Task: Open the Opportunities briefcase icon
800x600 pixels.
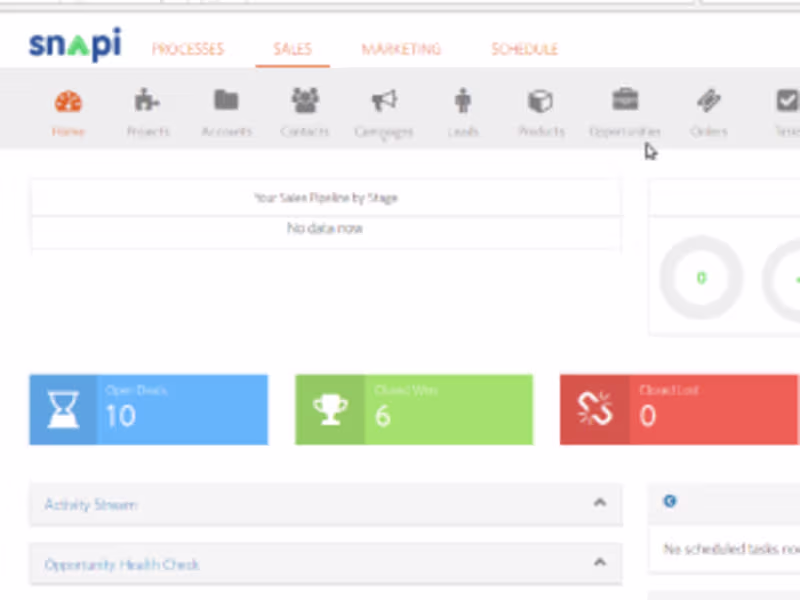Action: pyautogui.click(x=625, y=99)
